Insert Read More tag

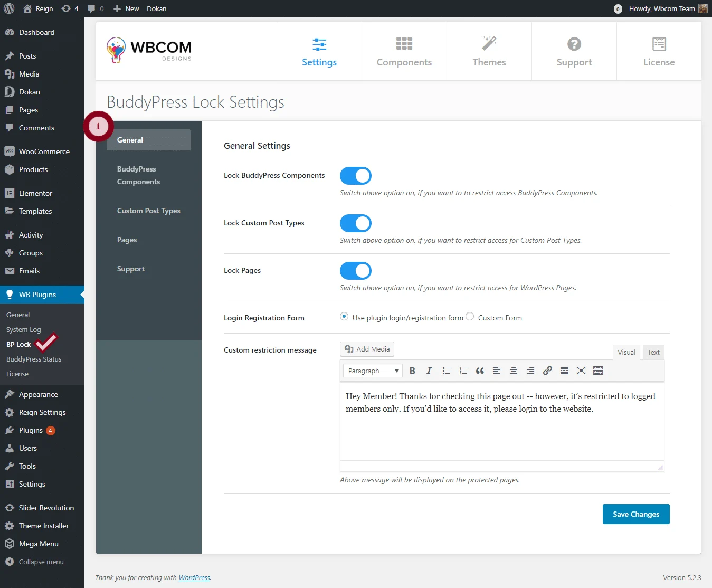pos(564,371)
